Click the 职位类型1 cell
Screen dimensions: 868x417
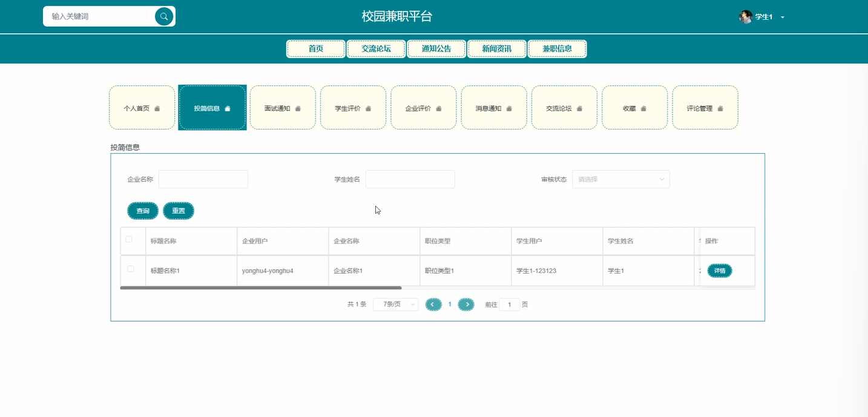point(465,271)
